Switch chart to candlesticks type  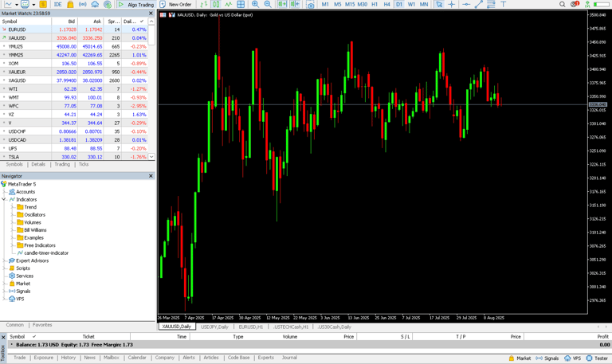coord(216,4)
